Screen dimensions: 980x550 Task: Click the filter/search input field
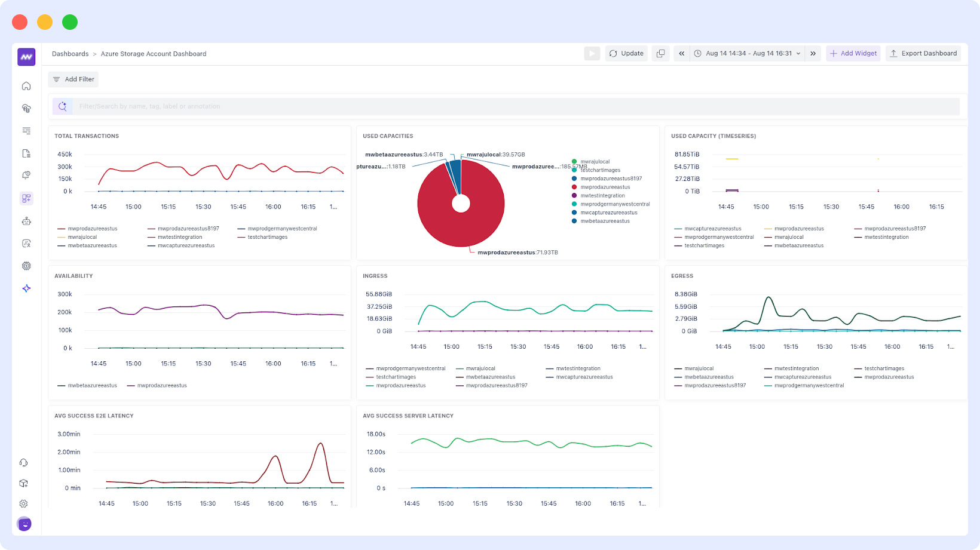[517, 106]
